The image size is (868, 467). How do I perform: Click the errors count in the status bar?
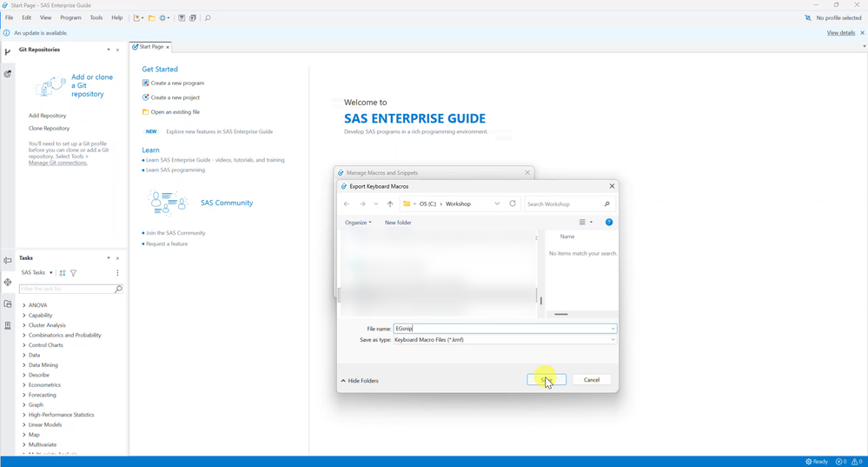coord(841,462)
